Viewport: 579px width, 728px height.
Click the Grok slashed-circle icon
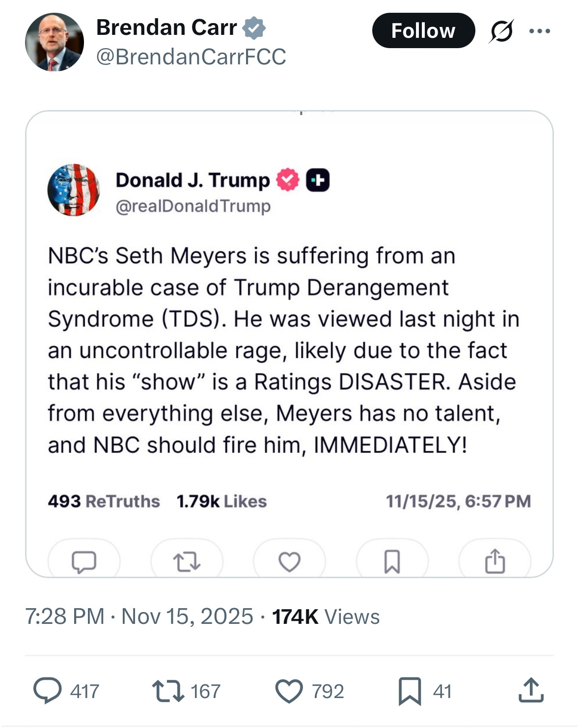pos(501,31)
